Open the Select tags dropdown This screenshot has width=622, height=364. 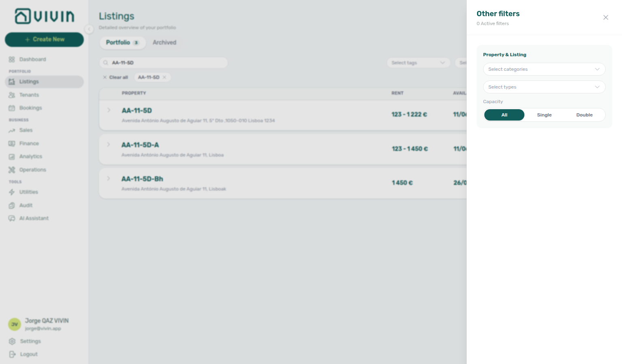[x=419, y=63]
